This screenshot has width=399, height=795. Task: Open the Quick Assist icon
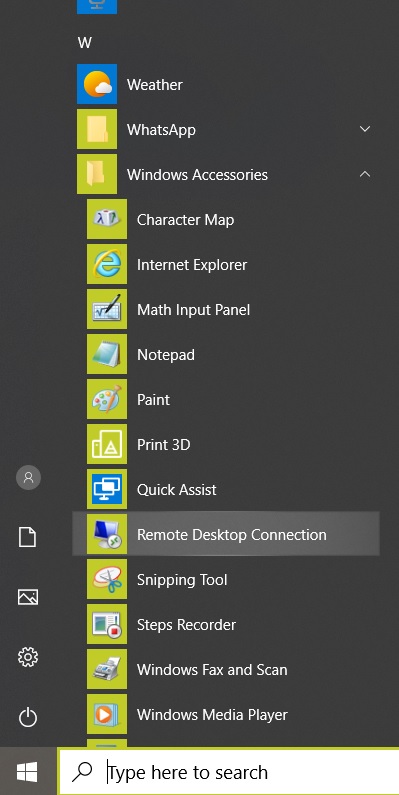pyautogui.click(x=107, y=489)
